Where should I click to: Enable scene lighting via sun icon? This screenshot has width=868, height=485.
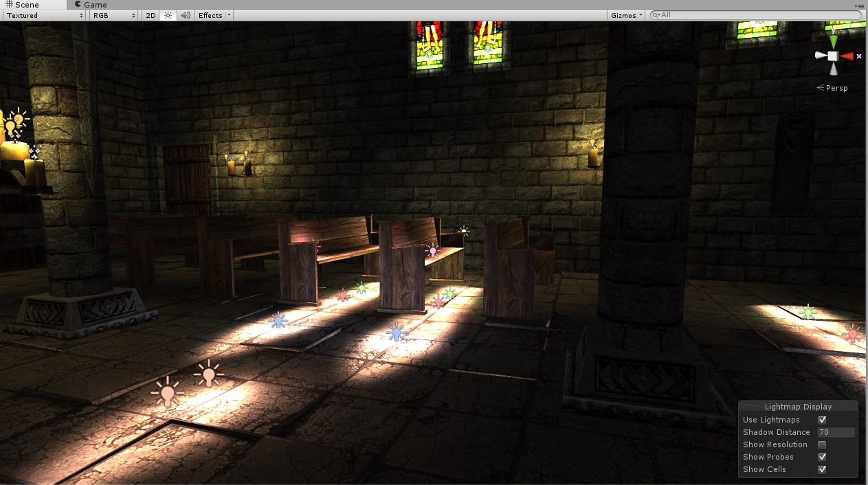click(x=168, y=14)
